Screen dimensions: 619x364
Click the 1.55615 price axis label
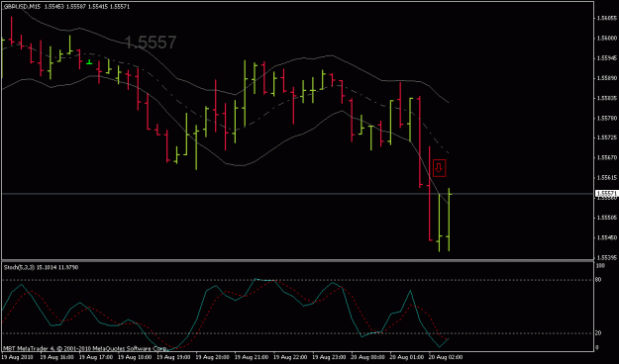(607, 178)
